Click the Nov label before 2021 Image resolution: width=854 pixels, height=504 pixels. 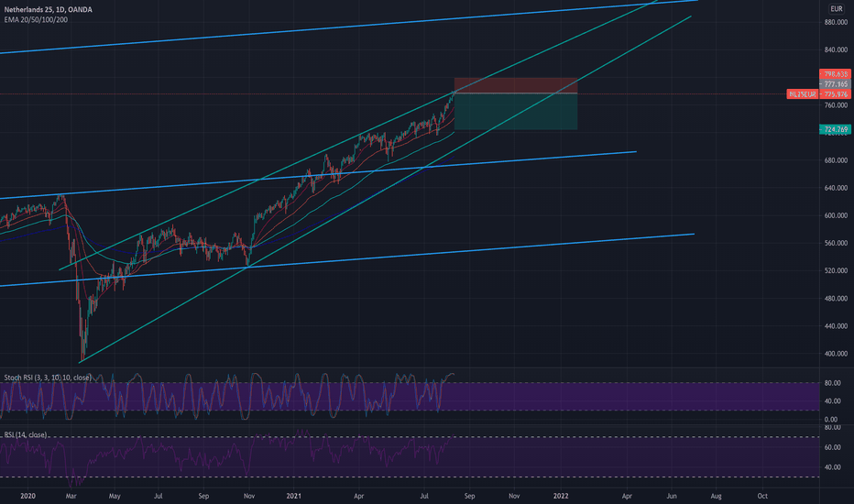249,497
